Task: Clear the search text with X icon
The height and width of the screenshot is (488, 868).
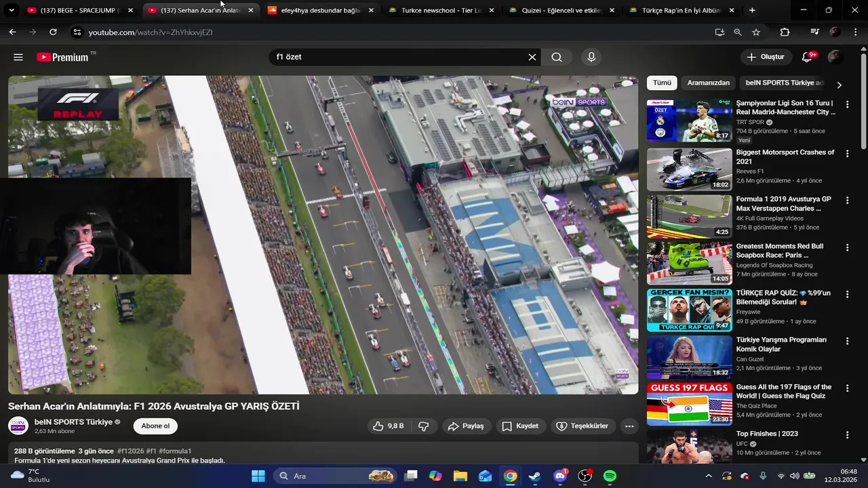Action: click(x=532, y=58)
